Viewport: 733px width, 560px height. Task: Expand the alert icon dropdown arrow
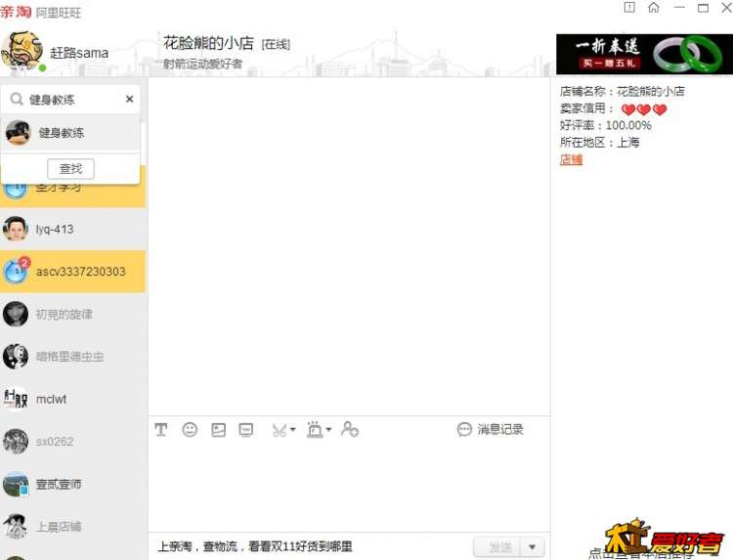[x=328, y=429]
